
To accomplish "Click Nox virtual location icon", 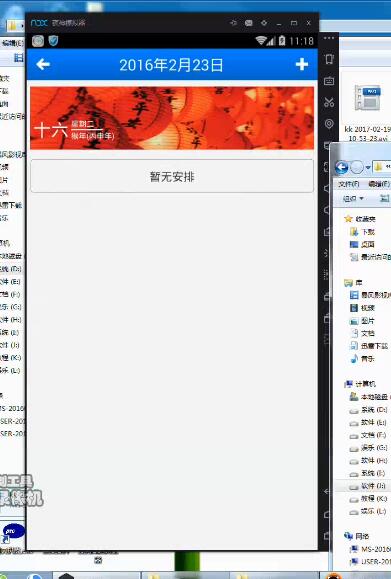I will (x=329, y=124).
